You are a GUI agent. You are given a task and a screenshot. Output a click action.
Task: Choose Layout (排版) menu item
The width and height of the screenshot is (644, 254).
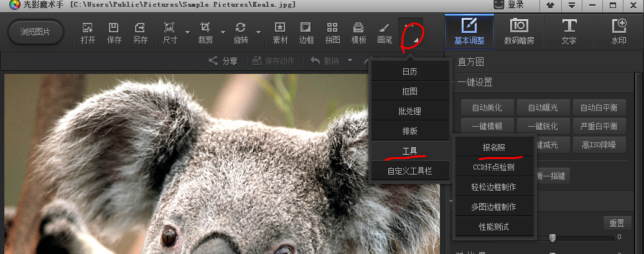pyautogui.click(x=410, y=131)
